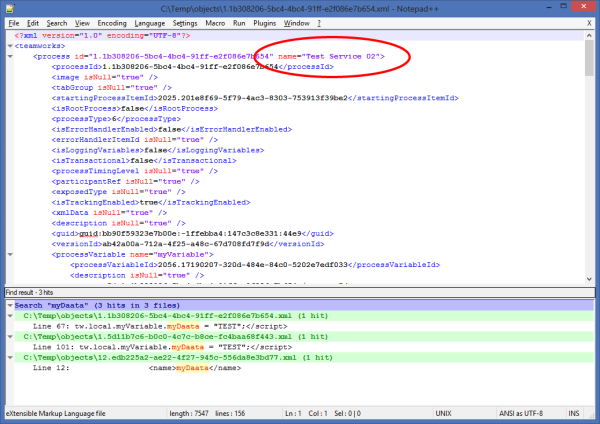
Task: Click the processVariableId line
Action: point(255,265)
